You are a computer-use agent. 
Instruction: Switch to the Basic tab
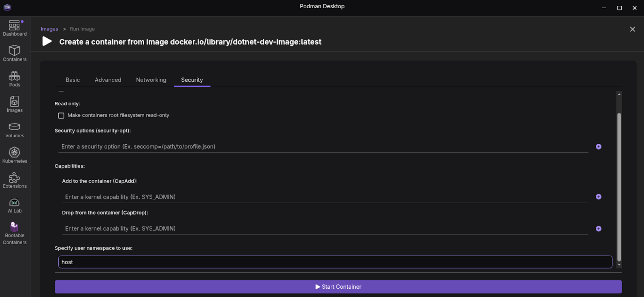[x=72, y=80]
